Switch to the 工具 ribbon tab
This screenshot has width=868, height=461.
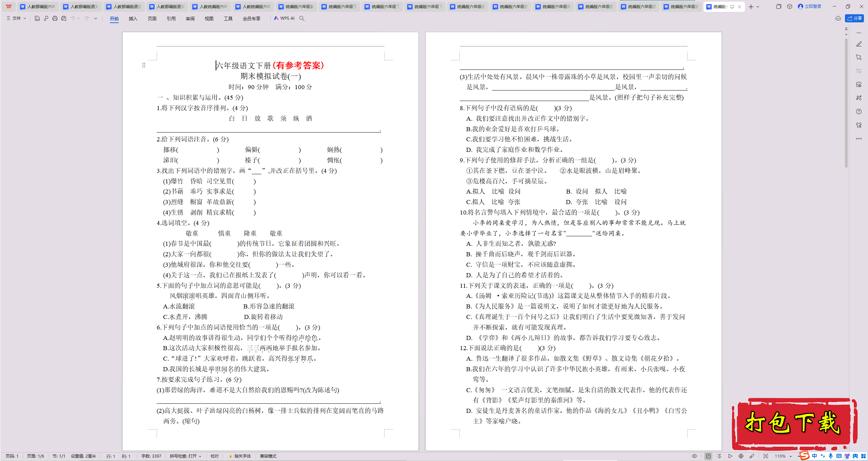(x=228, y=19)
